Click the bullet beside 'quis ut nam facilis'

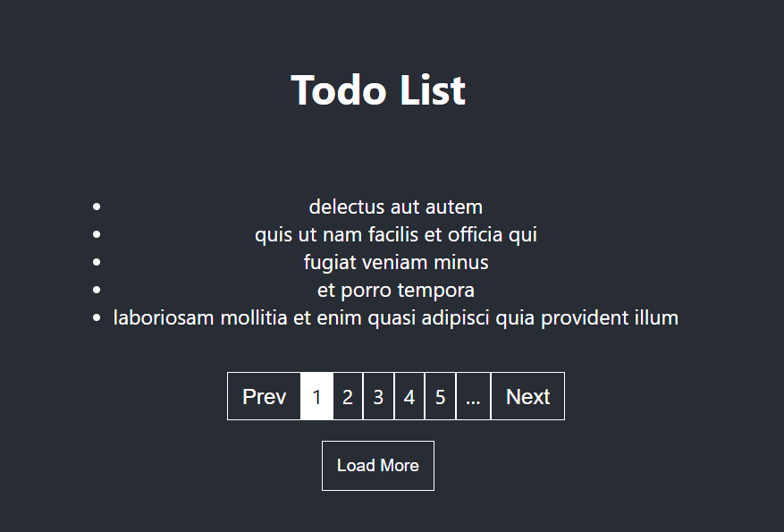[x=97, y=234]
